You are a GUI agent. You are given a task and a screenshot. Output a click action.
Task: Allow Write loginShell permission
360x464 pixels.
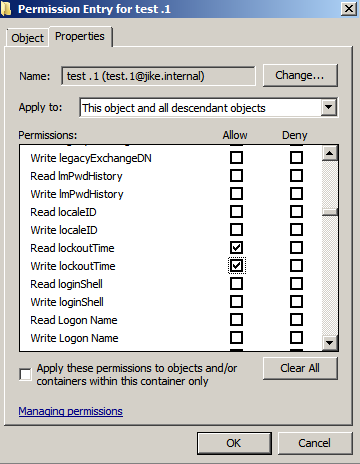tap(236, 302)
